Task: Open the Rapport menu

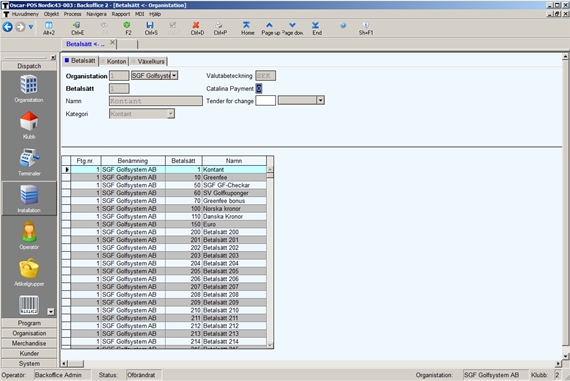Action: 121,14
